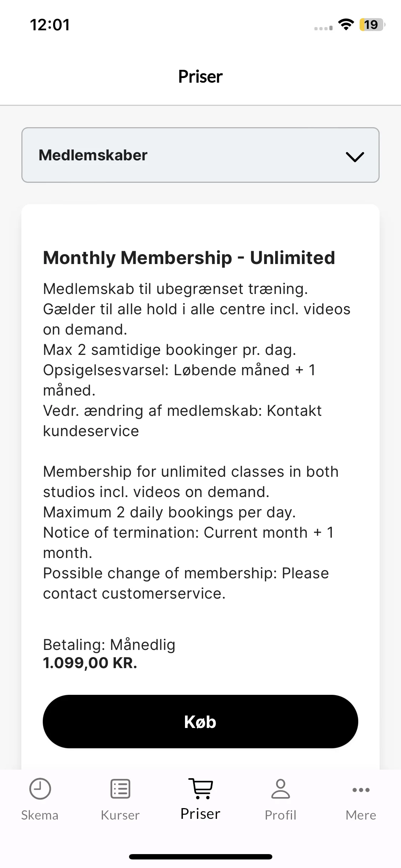Go to the Profil tab label

pos(281,815)
